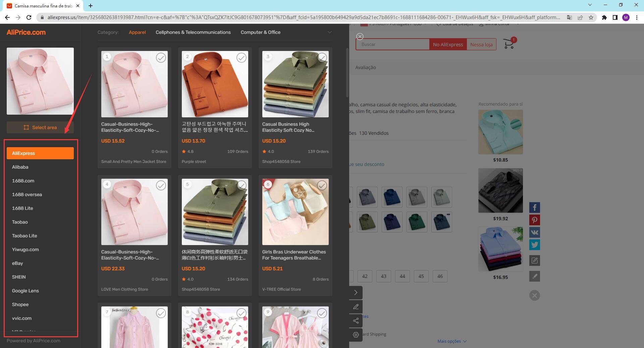Screen dimensions: 644x348
Task: Click the Pinterest share icon
Action: click(535, 220)
